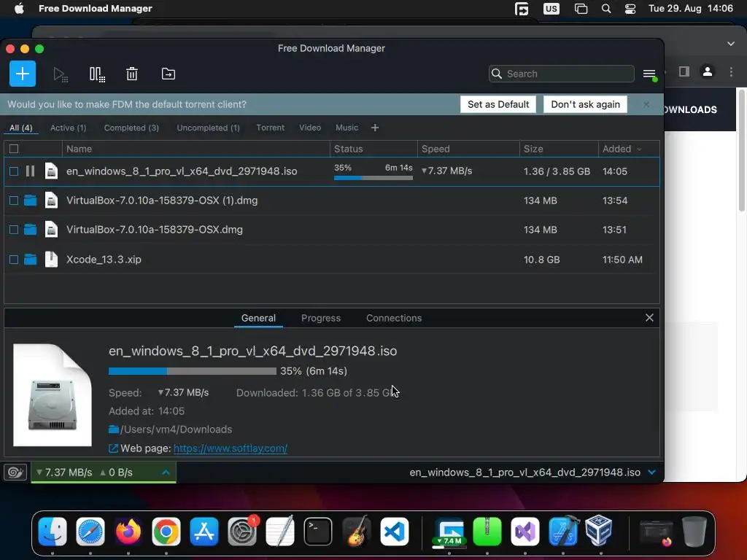This screenshot has height=560, width=747.
Task: Open folder of VirtualBox-7.0.10a-158379-OSX (1).dmg
Action: (30, 201)
